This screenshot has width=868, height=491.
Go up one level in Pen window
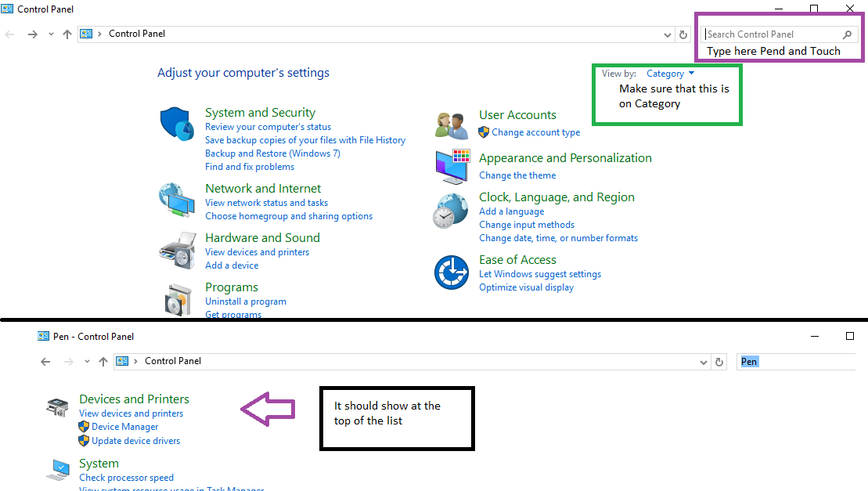pos(103,362)
